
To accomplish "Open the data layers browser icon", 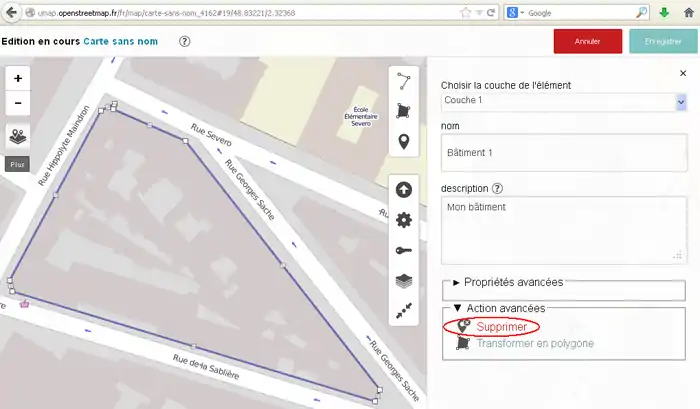I will tap(19, 136).
